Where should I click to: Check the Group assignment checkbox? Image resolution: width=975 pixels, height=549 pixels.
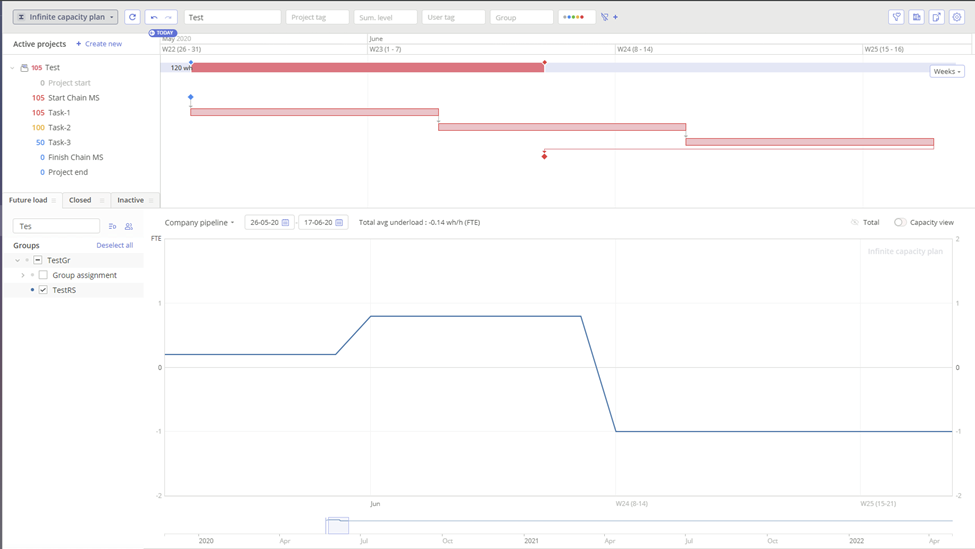(x=43, y=275)
